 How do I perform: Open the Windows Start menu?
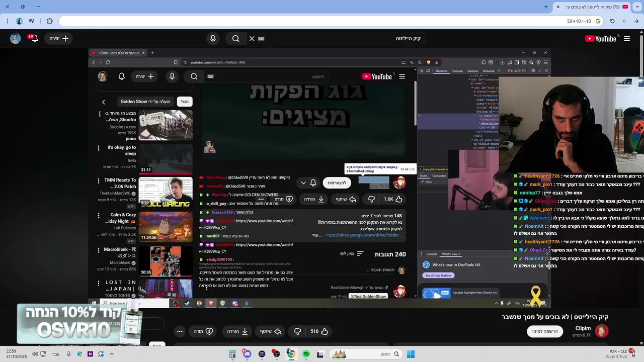(x=411, y=354)
